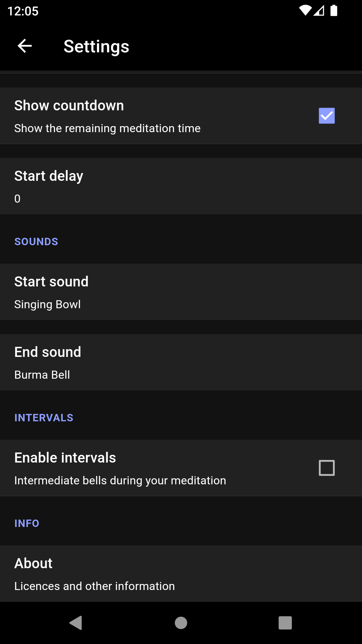Screen dimensions: 362x644
Task: Tap the Wi-Fi status icon
Action: pyautogui.click(x=305, y=11)
